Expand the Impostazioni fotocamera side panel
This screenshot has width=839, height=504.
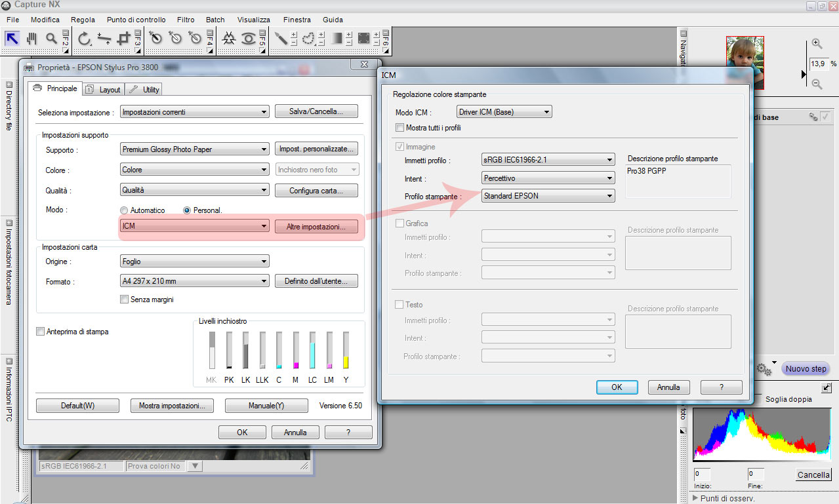9,222
